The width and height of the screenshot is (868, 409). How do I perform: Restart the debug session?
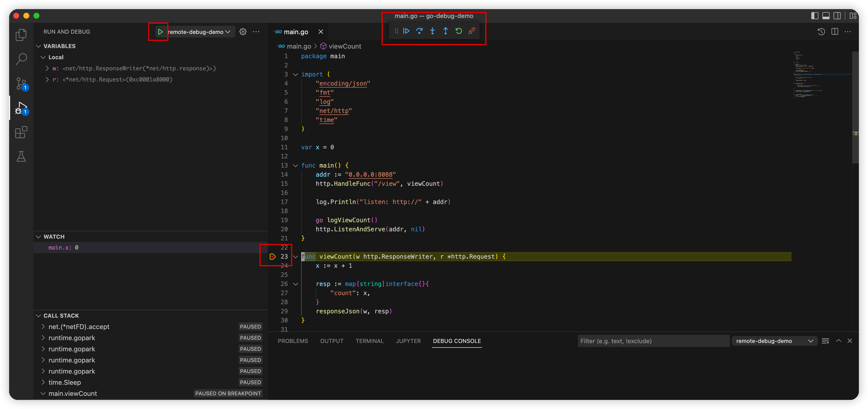(459, 31)
